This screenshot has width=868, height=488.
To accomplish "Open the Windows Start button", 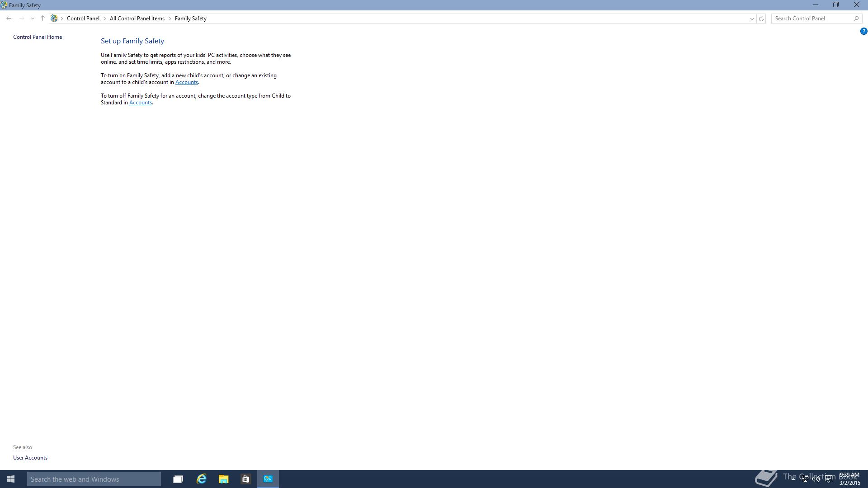I will pyautogui.click(x=11, y=479).
